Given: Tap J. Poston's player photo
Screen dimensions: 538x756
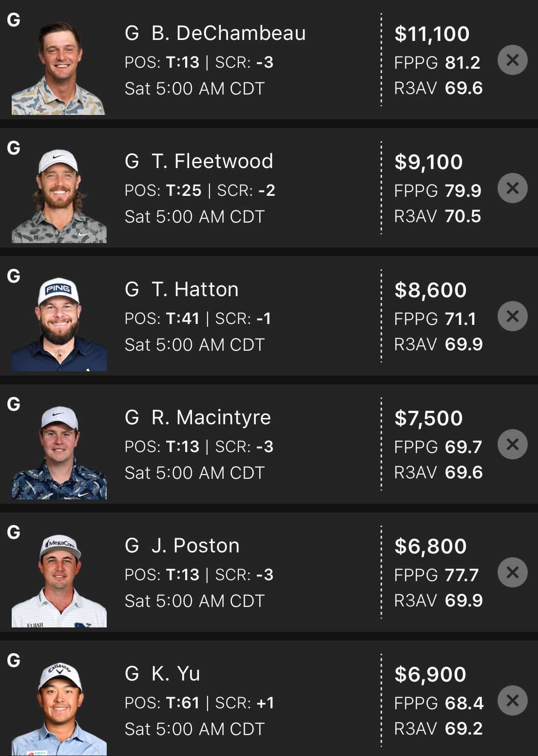Looking at the screenshot, I should [x=58, y=580].
